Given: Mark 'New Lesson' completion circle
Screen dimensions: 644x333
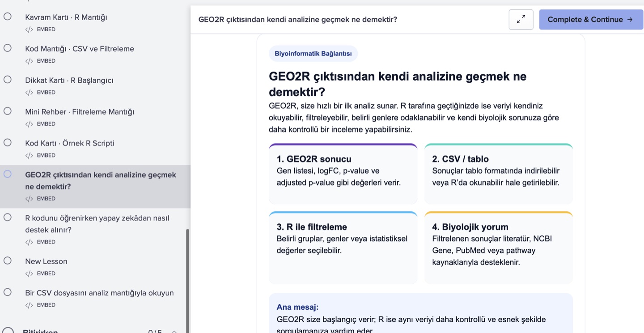Looking at the screenshot, I should tap(8, 260).
